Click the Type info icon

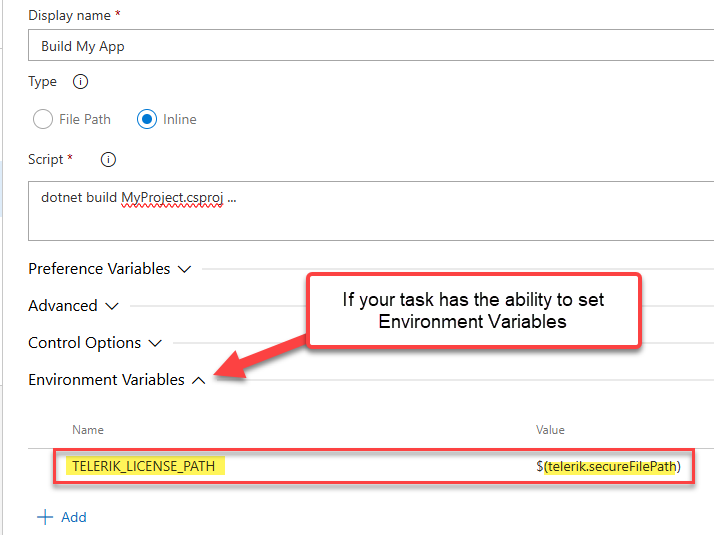[80, 82]
